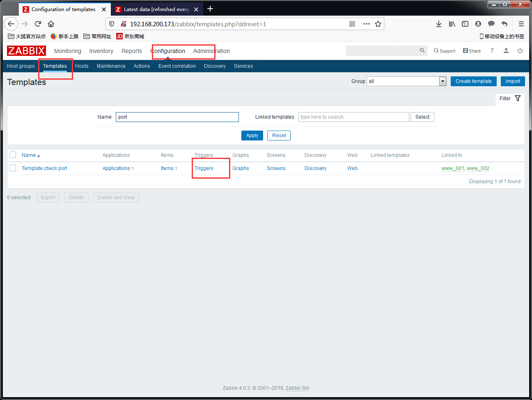The image size is (532, 400).
Task: Open the www_001 linked host
Action: [x=453, y=168]
